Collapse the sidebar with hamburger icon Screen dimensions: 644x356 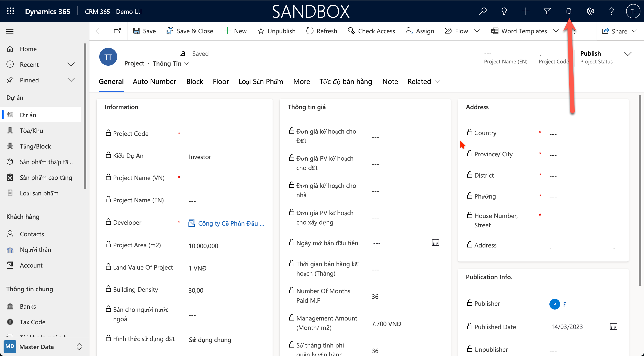[10, 31]
